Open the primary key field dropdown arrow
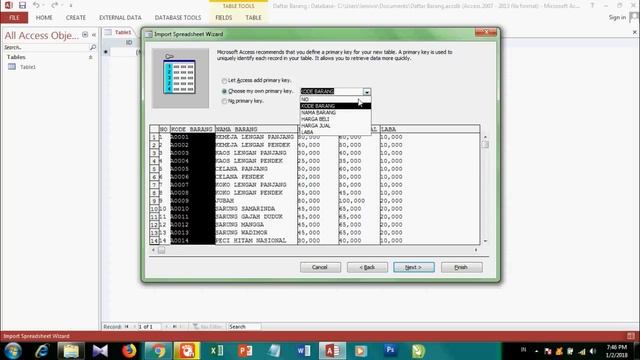 [367, 92]
